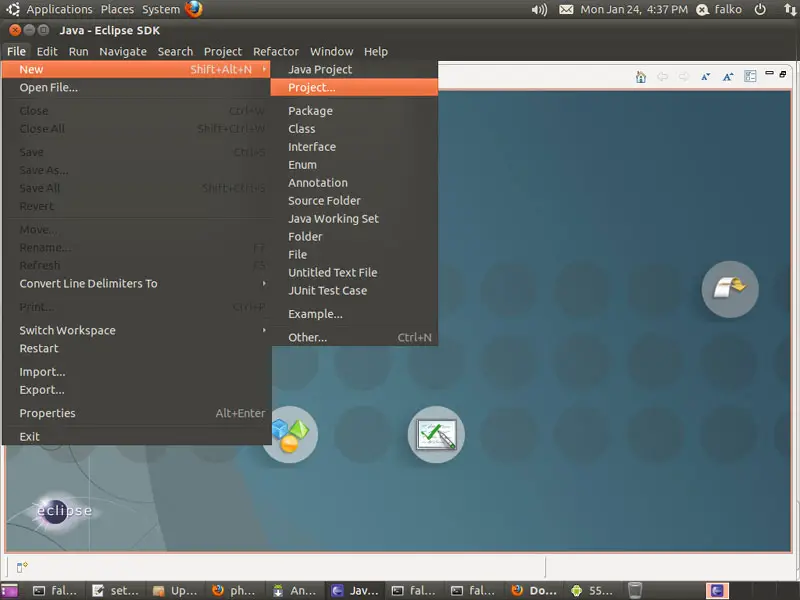800x600 pixels.
Task: Open the clock calendar dropdown
Action: 634,10
